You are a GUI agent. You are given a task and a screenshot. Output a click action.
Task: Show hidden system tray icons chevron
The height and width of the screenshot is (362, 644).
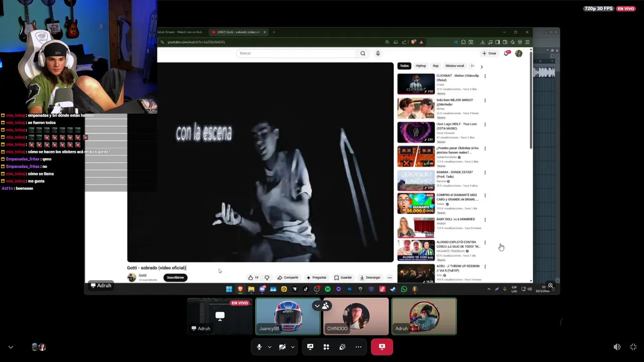(489, 289)
